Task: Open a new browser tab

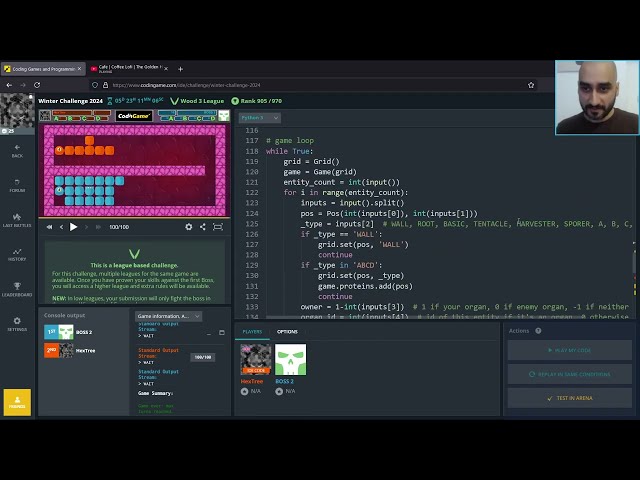Action: click(x=180, y=69)
